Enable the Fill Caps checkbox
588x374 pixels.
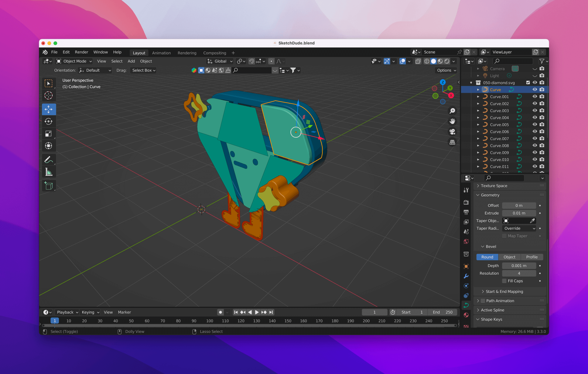505,281
